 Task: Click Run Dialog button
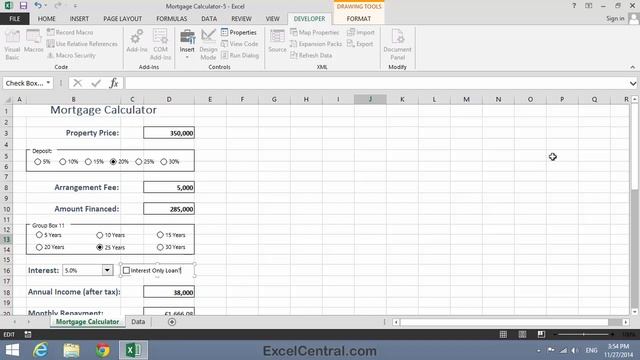pyautogui.click(x=240, y=55)
